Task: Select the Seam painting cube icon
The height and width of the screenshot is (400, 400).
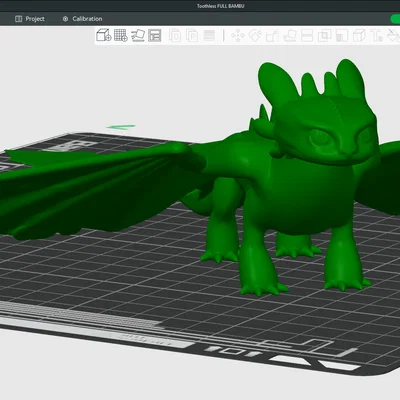Action: click(x=359, y=36)
